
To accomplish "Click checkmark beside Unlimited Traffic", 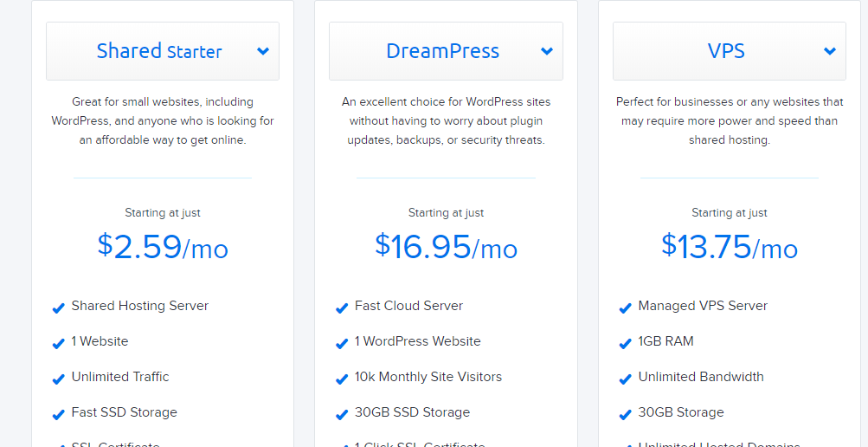I will (58, 379).
